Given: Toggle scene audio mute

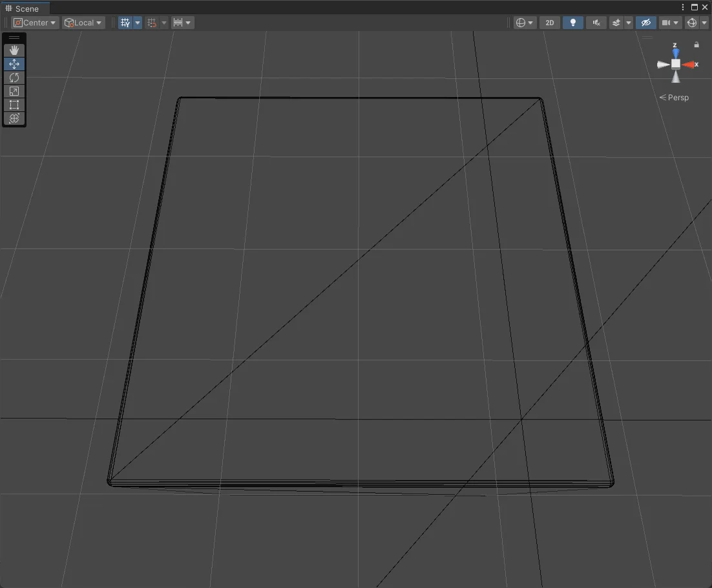Looking at the screenshot, I should (596, 23).
